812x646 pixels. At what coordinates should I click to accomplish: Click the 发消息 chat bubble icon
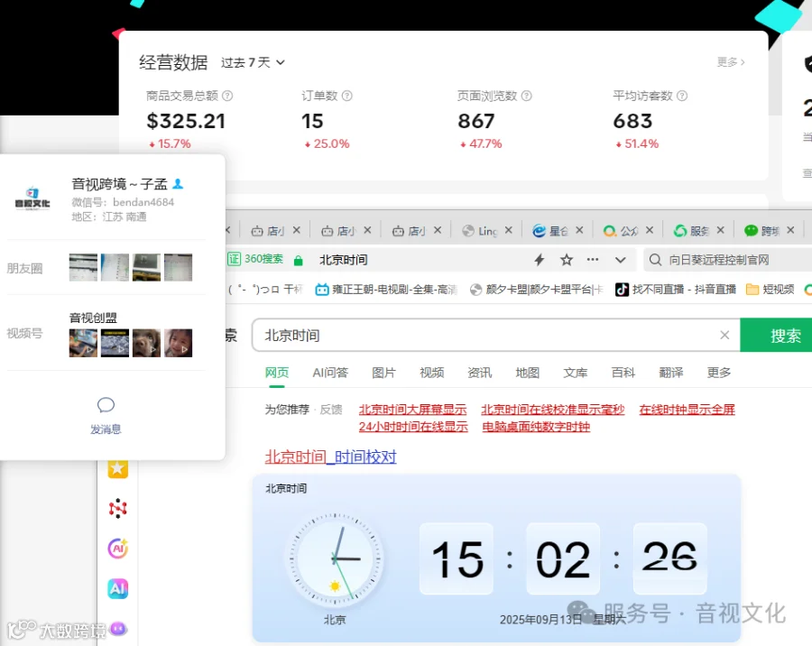tap(106, 405)
